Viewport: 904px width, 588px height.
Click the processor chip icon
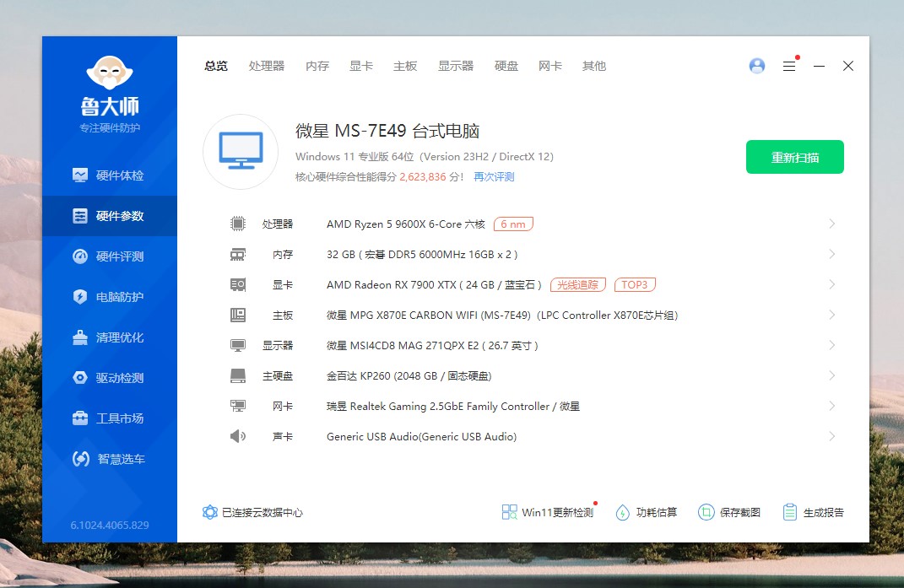pyautogui.click(x=237, y=224)
